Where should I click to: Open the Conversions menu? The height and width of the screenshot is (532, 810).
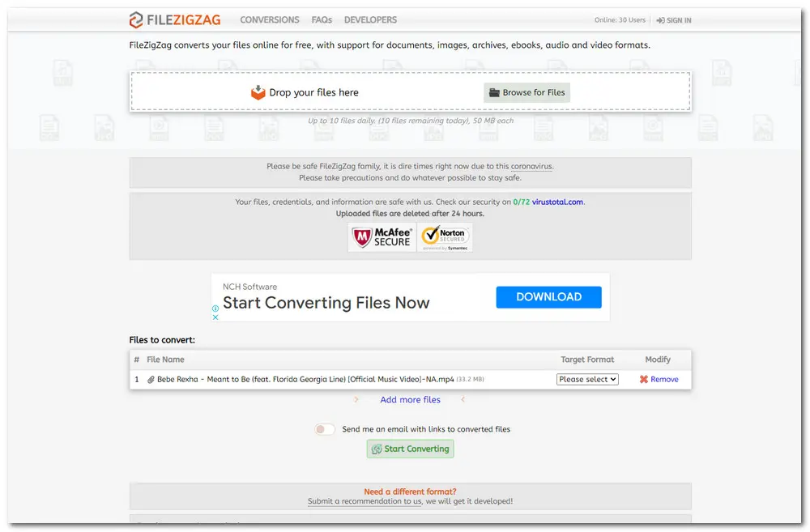click(x=270, y=20)
